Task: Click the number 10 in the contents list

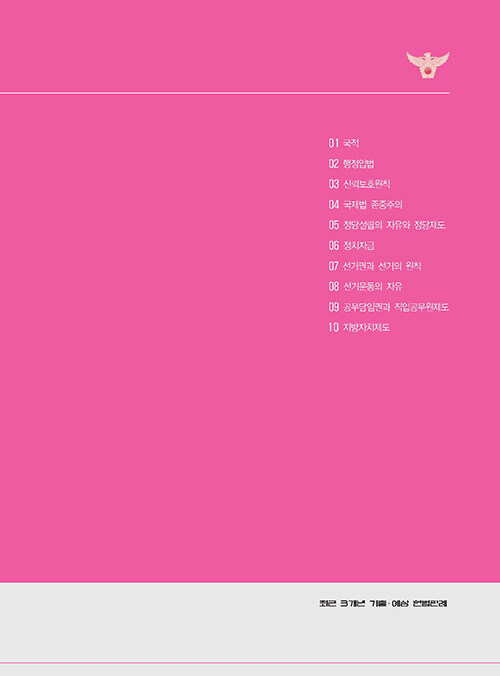Action: pos(334,327)
